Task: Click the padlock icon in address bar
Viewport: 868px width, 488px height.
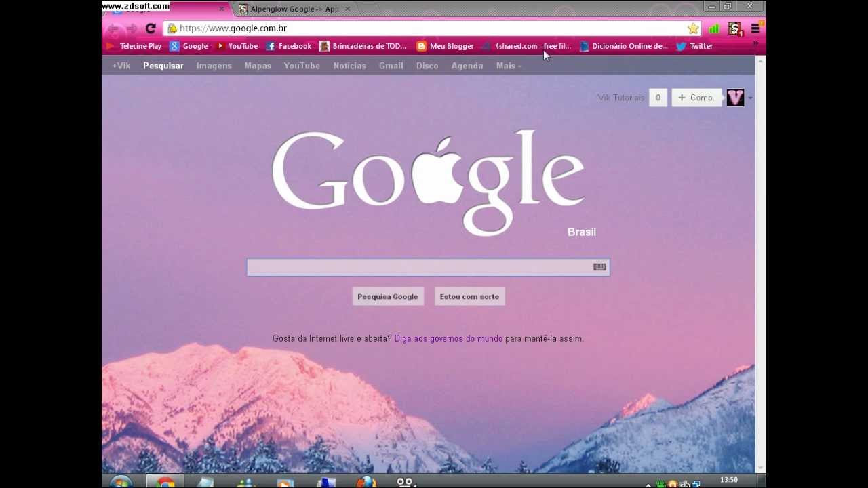Action: tap(172, 28)
